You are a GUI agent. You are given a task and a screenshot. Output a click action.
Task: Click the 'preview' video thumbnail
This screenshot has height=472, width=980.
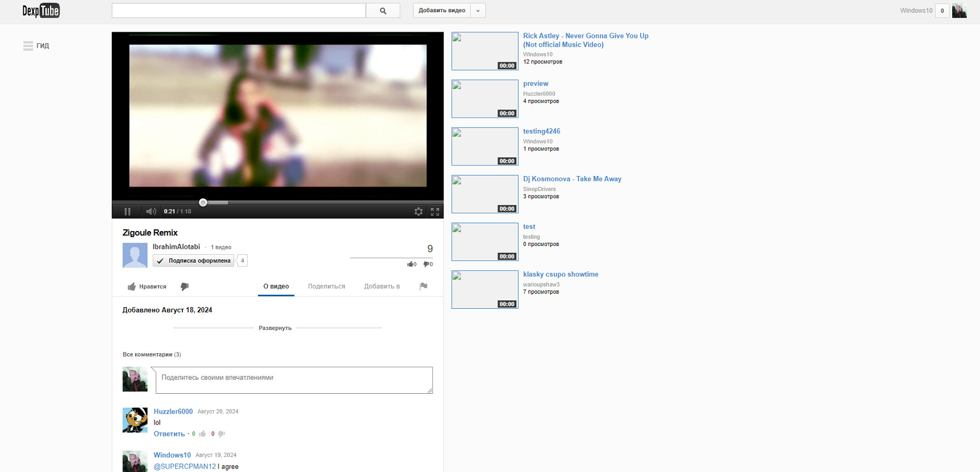(485, 99)
